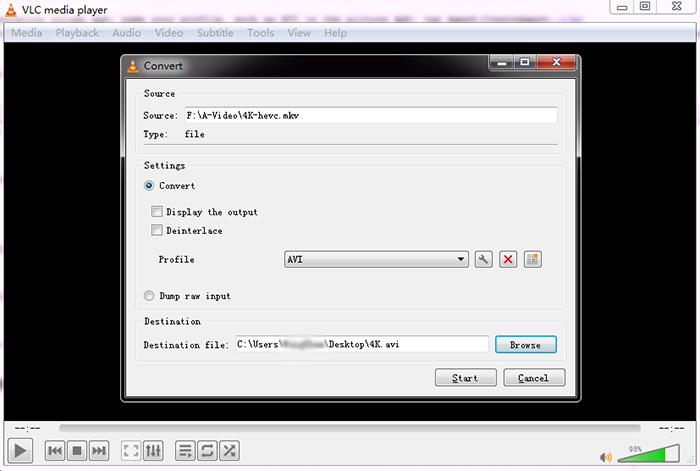Skip to the next media item
The image size is (700, 471).
pyautogui.click(x=99, y=451)
